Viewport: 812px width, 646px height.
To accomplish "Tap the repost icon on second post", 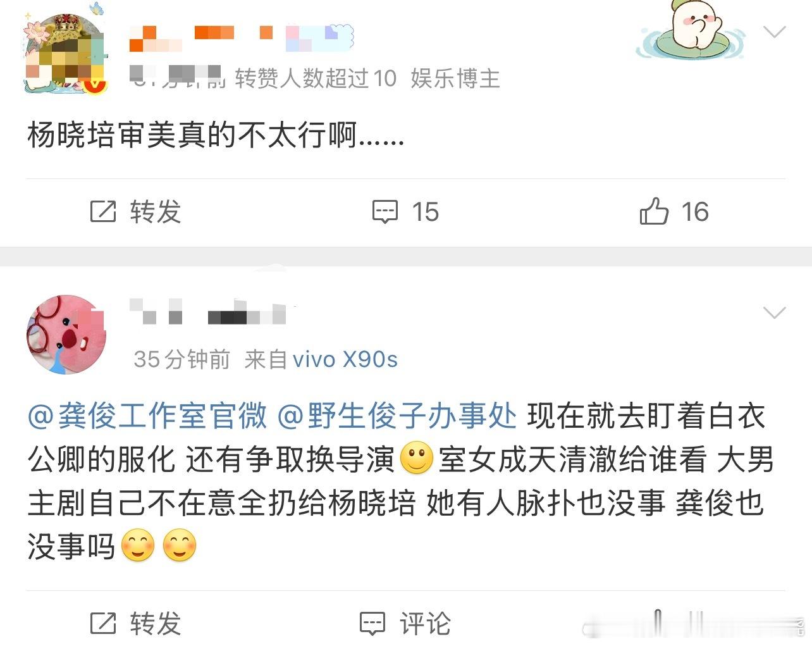I will pos(103,623).
